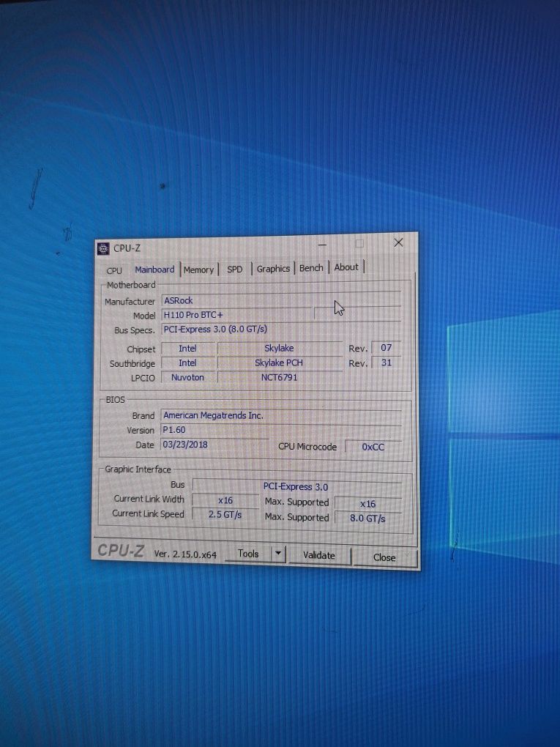Image resolution: width=560 pixels, height=747 pixels.
Task: Click the Close button
Action: click(384, 557)
